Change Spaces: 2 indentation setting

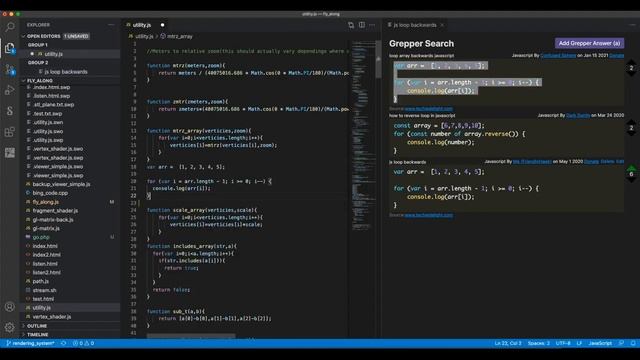[x=538, y=343]
